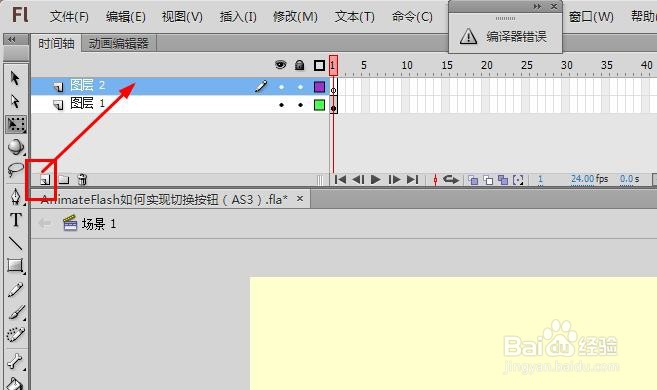657x390 pixels.
Task: Click the current frame number field
Action: click(541, 179)
